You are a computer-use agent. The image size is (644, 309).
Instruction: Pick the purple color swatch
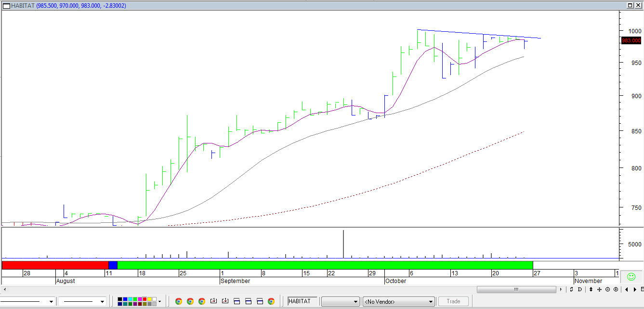tap(135, 304)
